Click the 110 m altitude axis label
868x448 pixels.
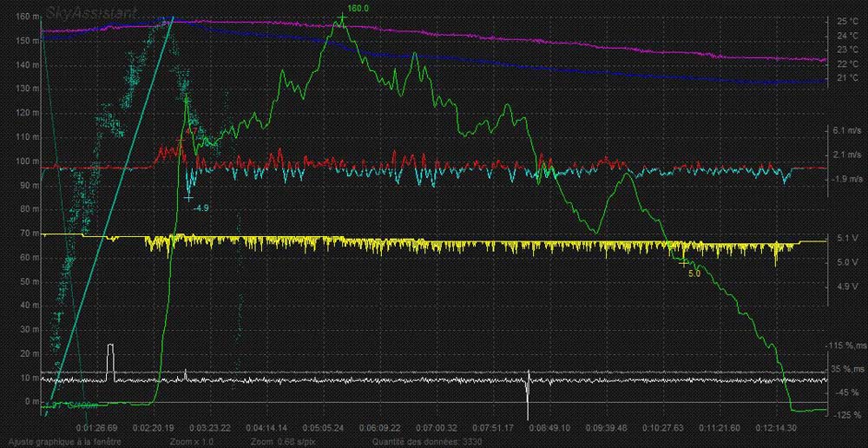point(28,137)
